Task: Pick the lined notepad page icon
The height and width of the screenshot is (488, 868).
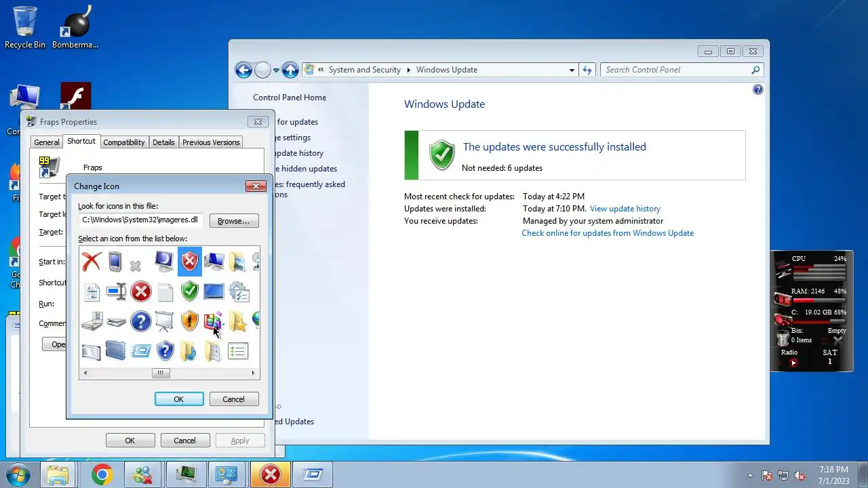Action: (x=165, y=292)
